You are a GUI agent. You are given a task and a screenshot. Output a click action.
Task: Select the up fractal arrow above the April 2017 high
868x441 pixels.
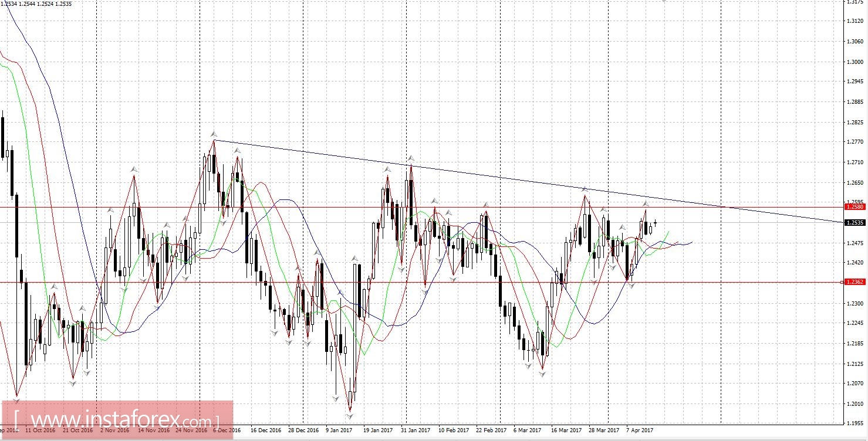point(646,203)
